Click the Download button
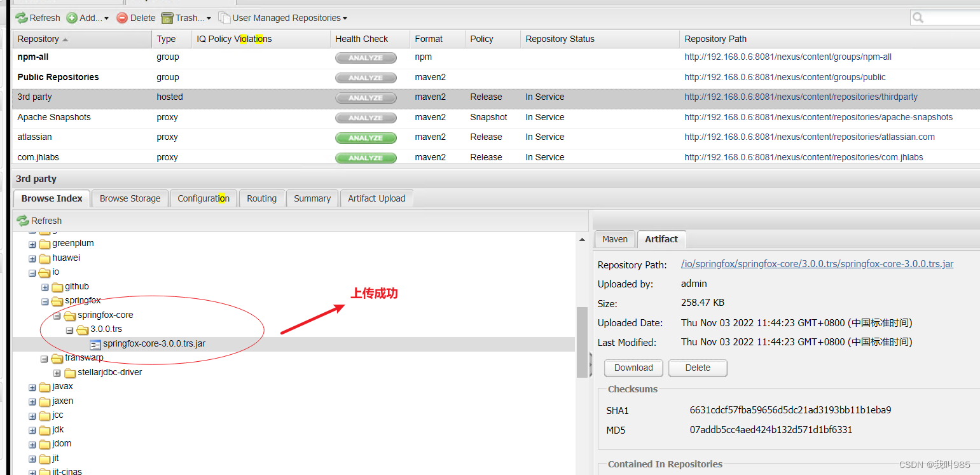Image resolution: width=980 pixels, height=475 pixels. 633,368
